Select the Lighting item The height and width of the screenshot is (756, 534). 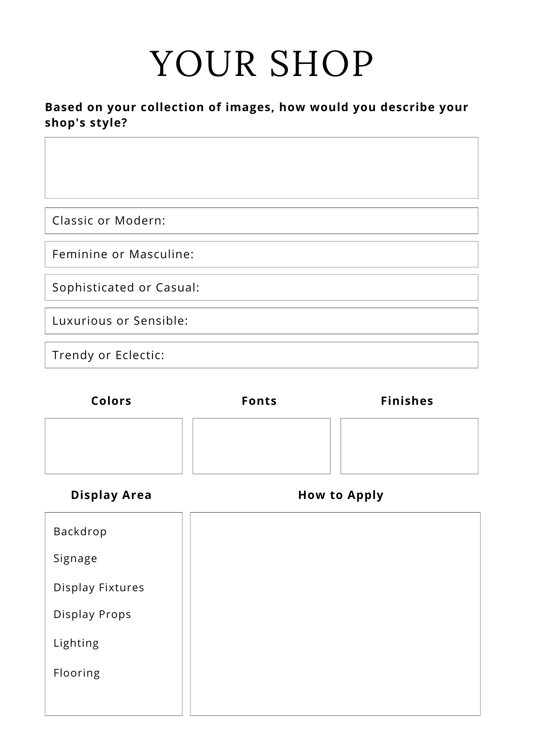point(76,643)
